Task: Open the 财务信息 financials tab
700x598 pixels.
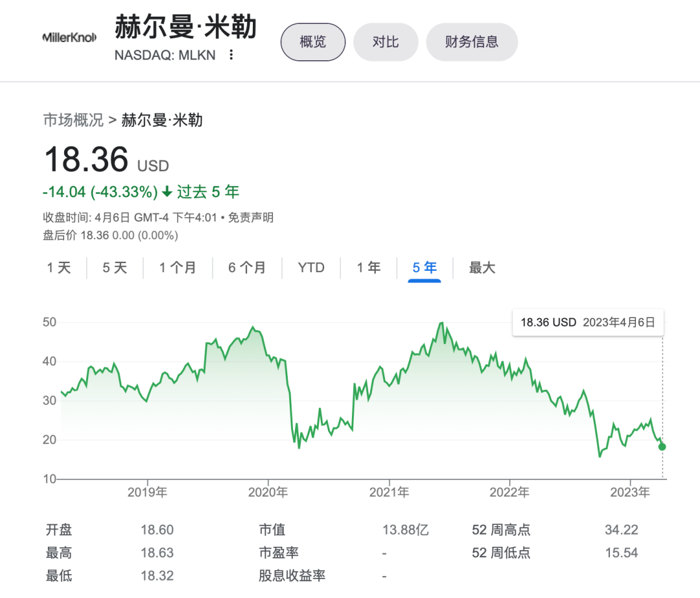Action: click(x=472, y=42)
